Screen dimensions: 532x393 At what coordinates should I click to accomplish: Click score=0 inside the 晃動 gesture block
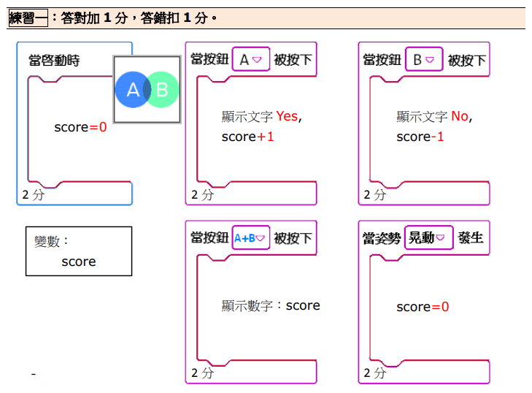(x=423, y=307)
